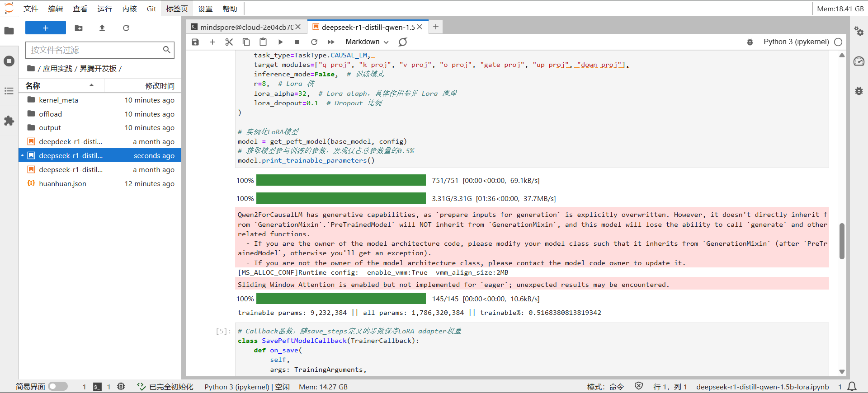Save the notebook with the save icon

coord(195,42)
